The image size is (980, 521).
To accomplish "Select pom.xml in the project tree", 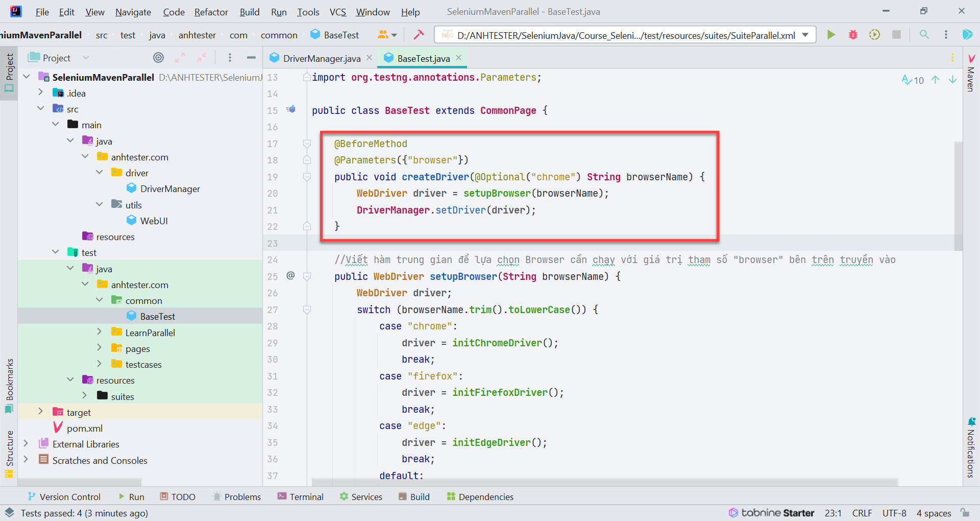I will coord(84,428).
